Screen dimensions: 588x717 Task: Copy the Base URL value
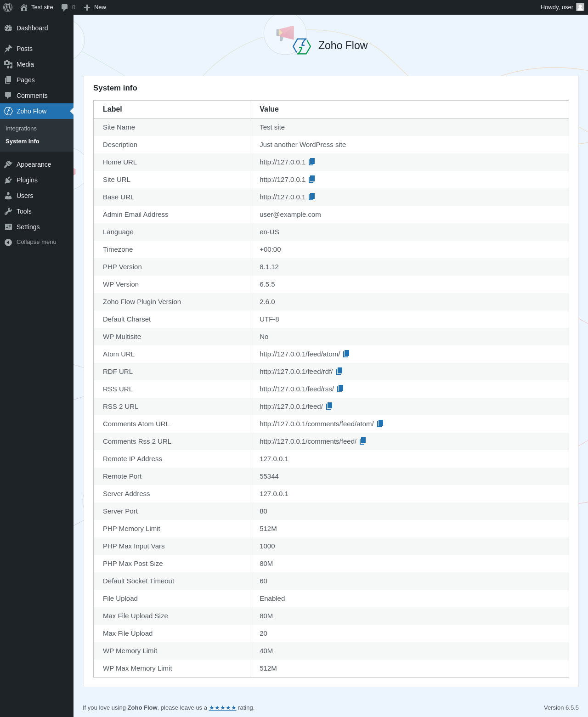pos(312,197)
